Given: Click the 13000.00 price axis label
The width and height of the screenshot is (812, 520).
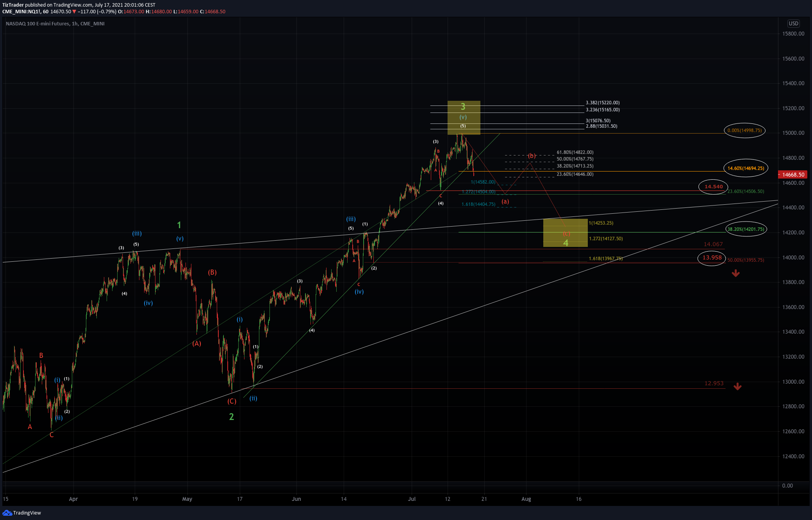Looking at the screenshot, I should tap(793, 382).
